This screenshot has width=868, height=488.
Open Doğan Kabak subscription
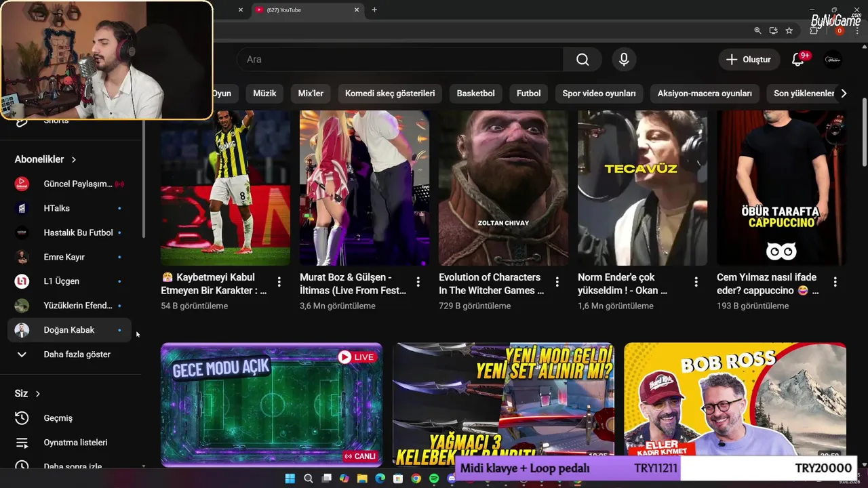point(70,330)
